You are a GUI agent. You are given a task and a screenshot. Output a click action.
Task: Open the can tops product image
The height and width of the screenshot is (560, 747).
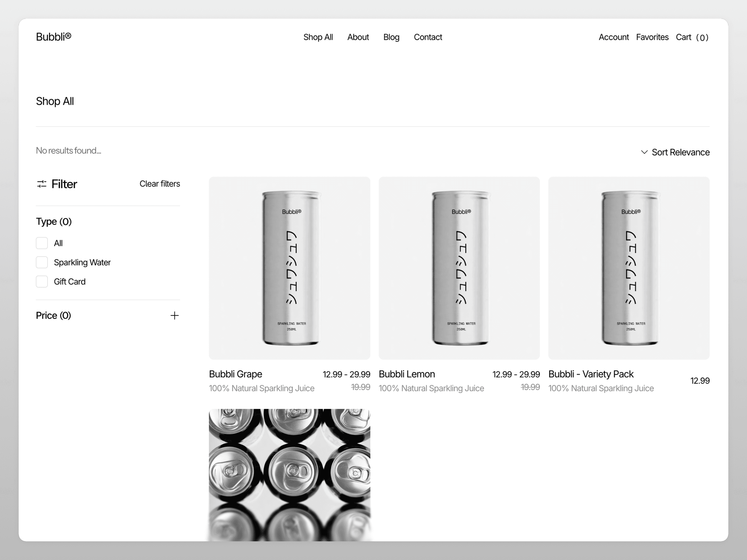coord(289,475)
